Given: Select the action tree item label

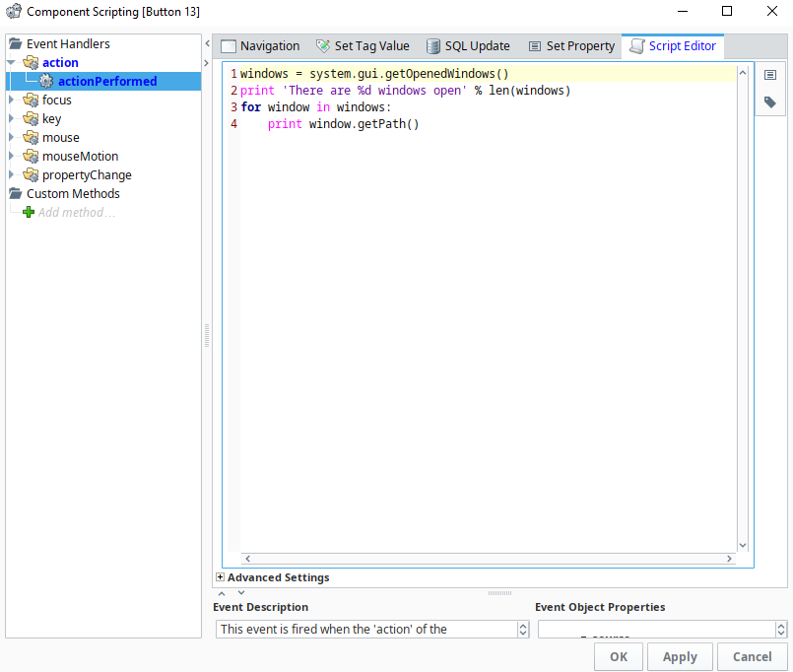Looking at the screenshot, I should pos(61,63).
